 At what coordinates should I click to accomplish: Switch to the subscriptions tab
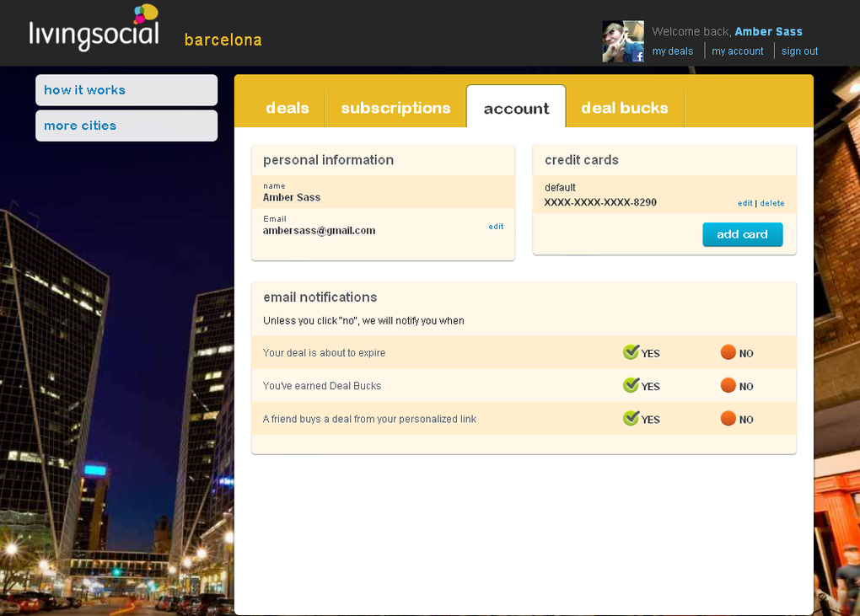click(x=395, y=108)
